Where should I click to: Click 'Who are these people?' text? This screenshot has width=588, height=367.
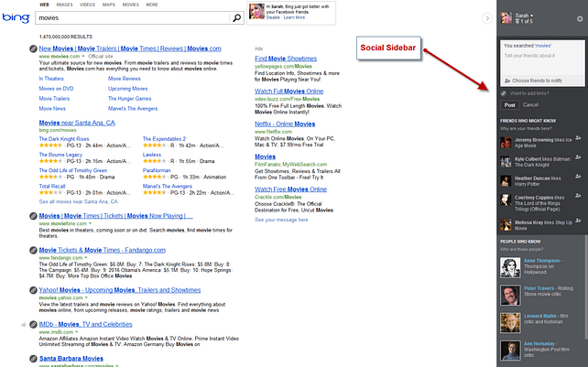522,249
